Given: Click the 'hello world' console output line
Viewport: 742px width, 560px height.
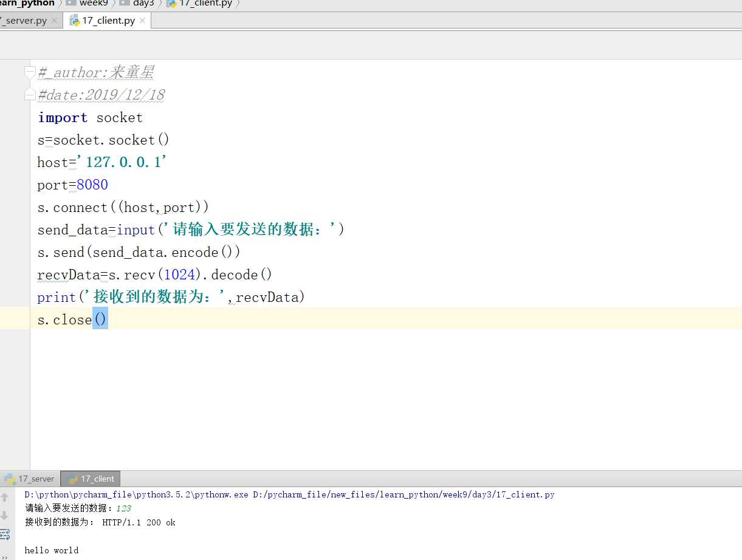Looking at the screenshot, I should click(52, 550).
